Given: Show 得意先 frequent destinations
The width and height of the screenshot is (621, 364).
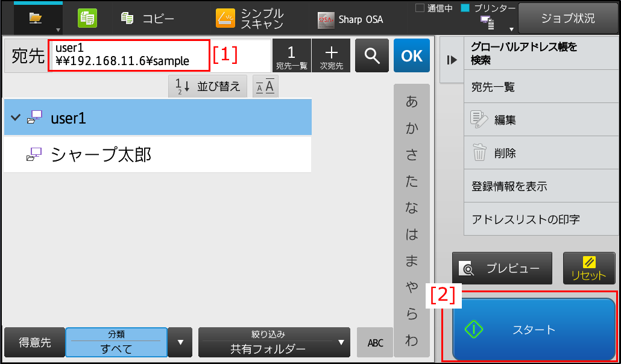Looking at the screenshot, I should [x=34, y=342].
